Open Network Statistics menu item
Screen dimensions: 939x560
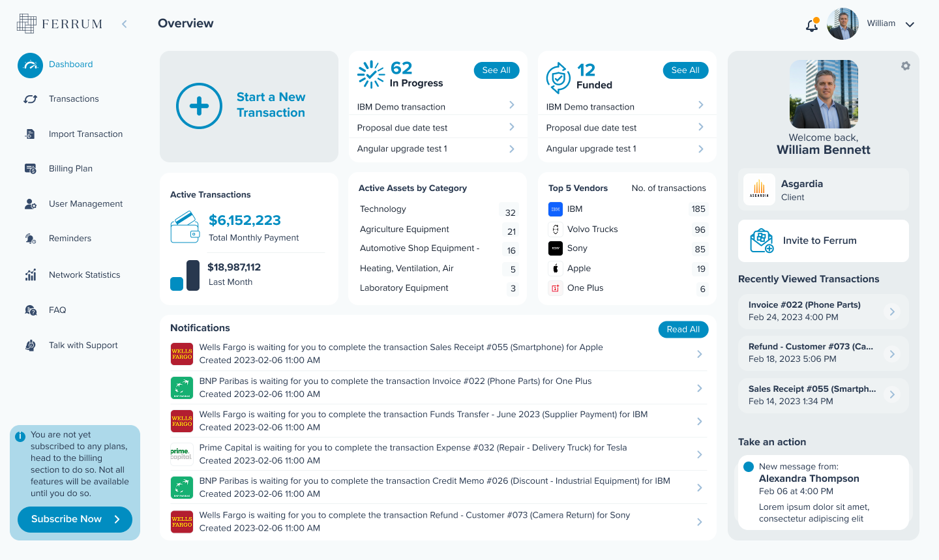coord(84,275)
